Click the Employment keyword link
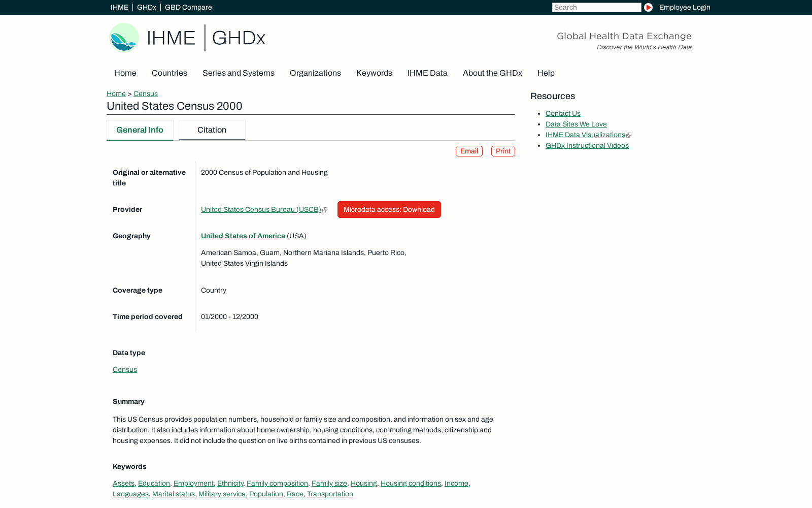This screenshot has width=812, height=508. pos(193,483)
